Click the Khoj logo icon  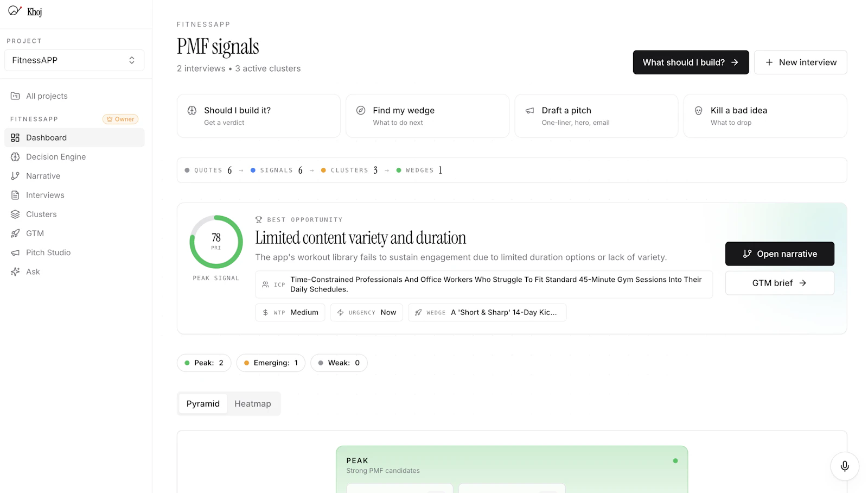point(15,11)
